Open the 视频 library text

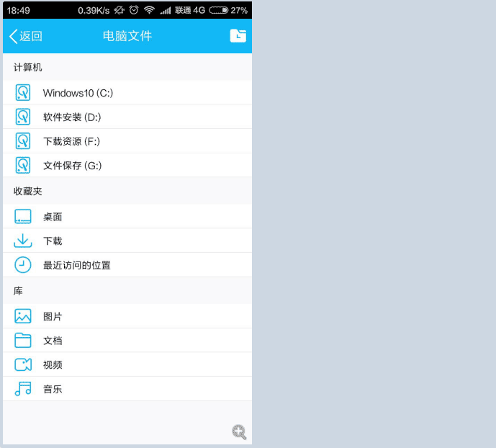click(x=53, y=364)
